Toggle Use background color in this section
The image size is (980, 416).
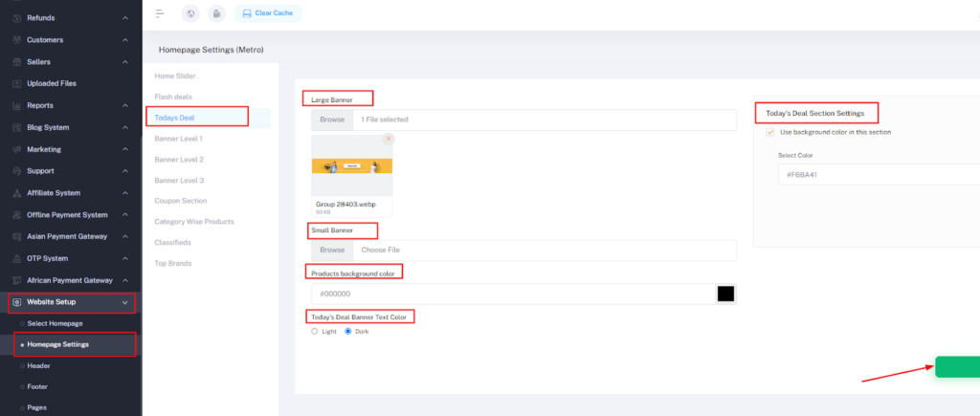pyautogui.click(x=770, y=132)
